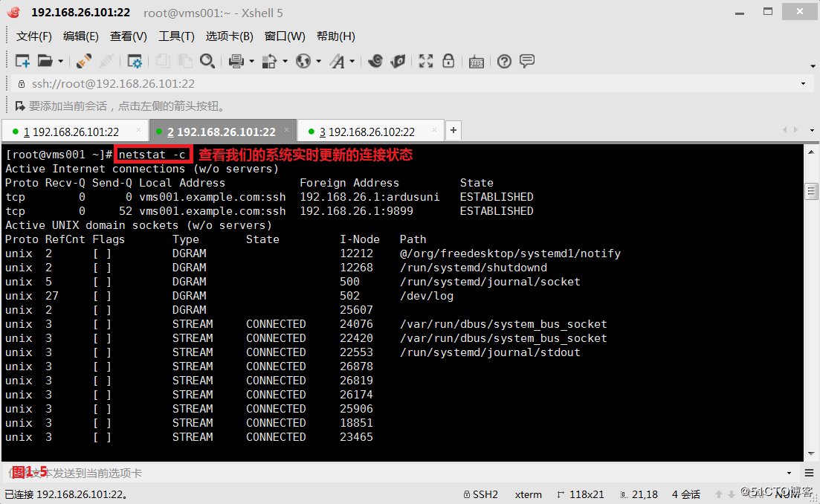Viewport: 820px width, 504px height.
Task: Expand the font dropdown arrow
Action: (352, 62)
